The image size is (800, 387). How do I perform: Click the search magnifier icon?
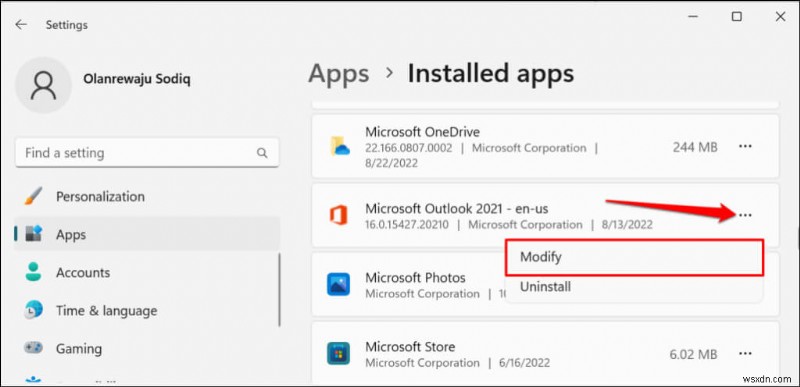[x=262, y=153]
